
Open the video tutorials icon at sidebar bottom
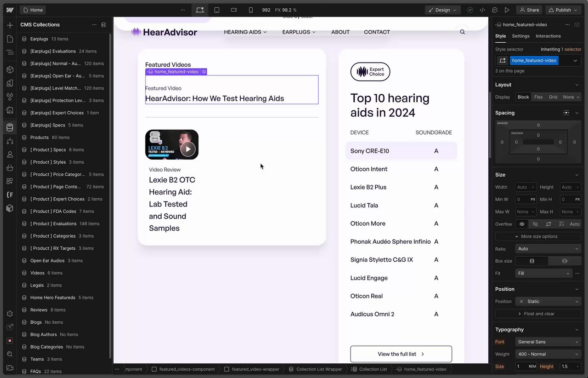[10, 368]
